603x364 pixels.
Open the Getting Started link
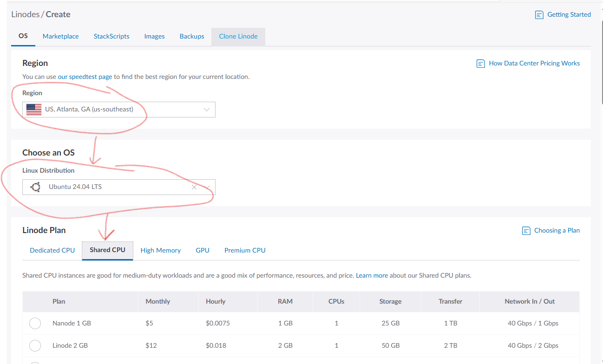(569, 15)
